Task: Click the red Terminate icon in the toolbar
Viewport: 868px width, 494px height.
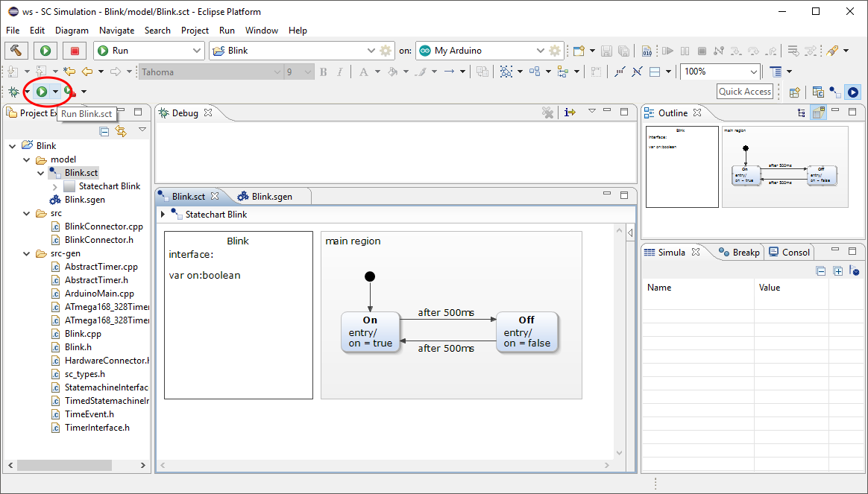Action: click(x=75, y=50)
